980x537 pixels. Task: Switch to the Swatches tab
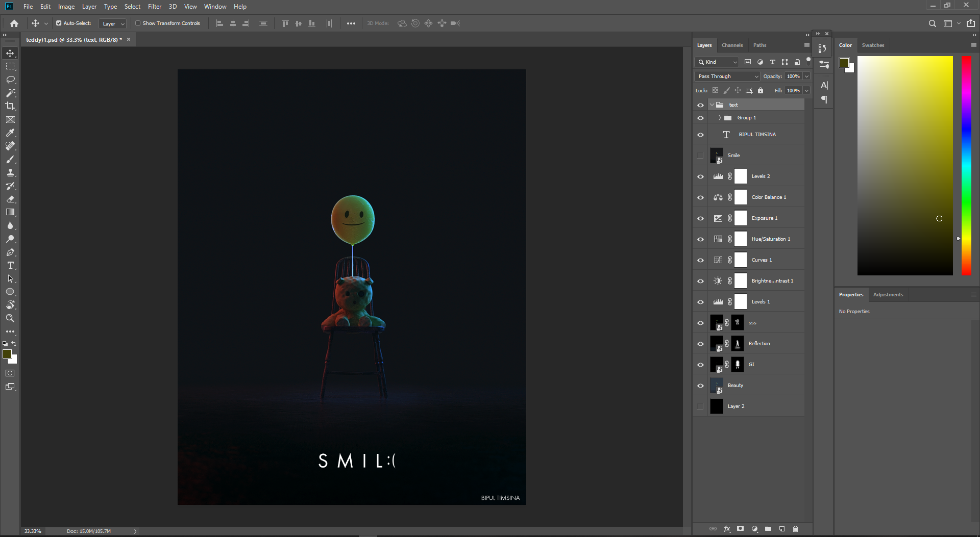pos(873,45)
